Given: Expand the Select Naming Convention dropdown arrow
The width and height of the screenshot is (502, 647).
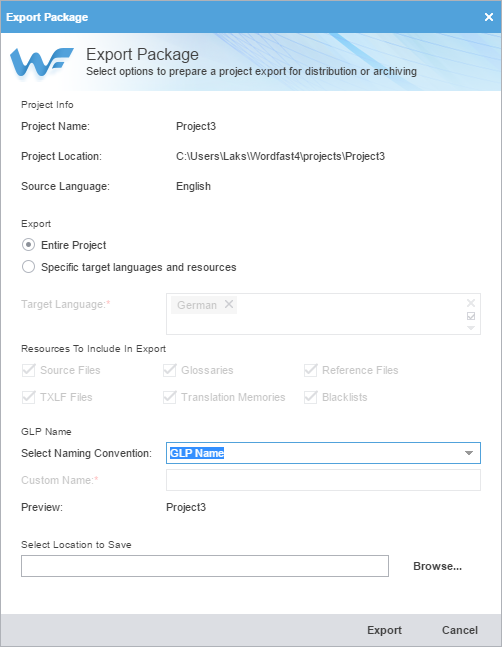Looking at the screenshot, I should (469, 453).
